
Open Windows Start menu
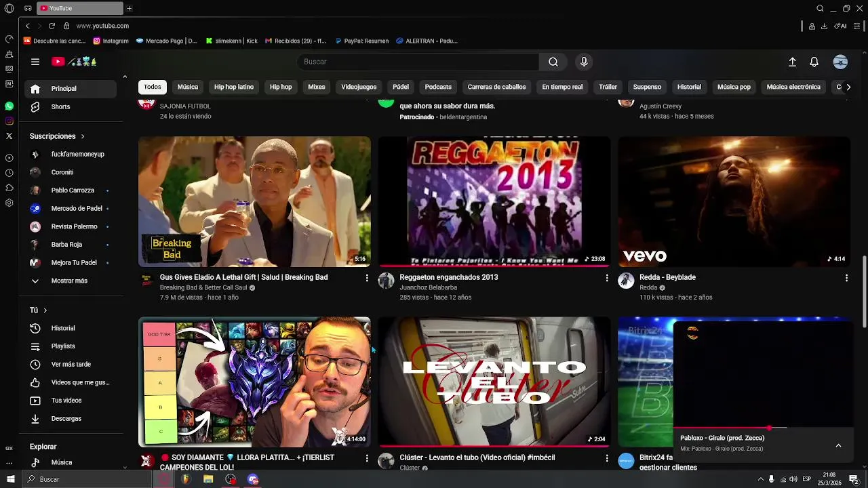(x=10, y=479)
